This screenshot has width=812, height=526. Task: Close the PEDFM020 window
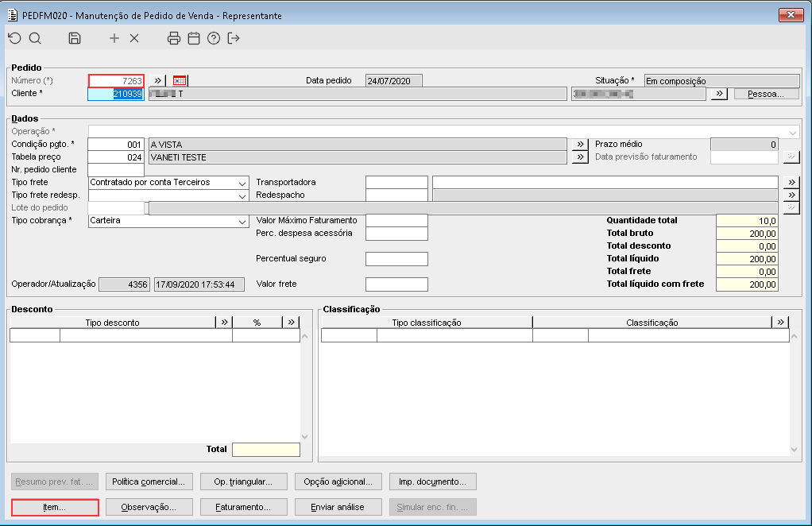[791, 15]
